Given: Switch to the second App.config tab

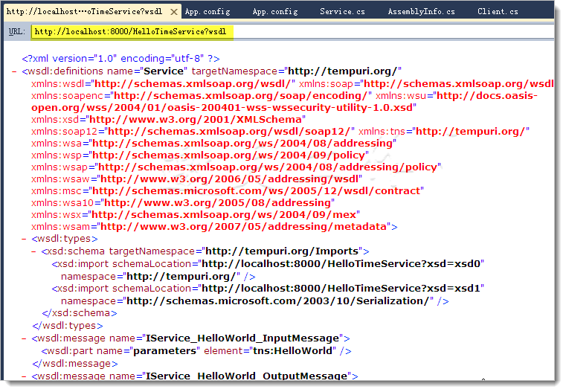Looking at the screenshot, I should [275, 12].
